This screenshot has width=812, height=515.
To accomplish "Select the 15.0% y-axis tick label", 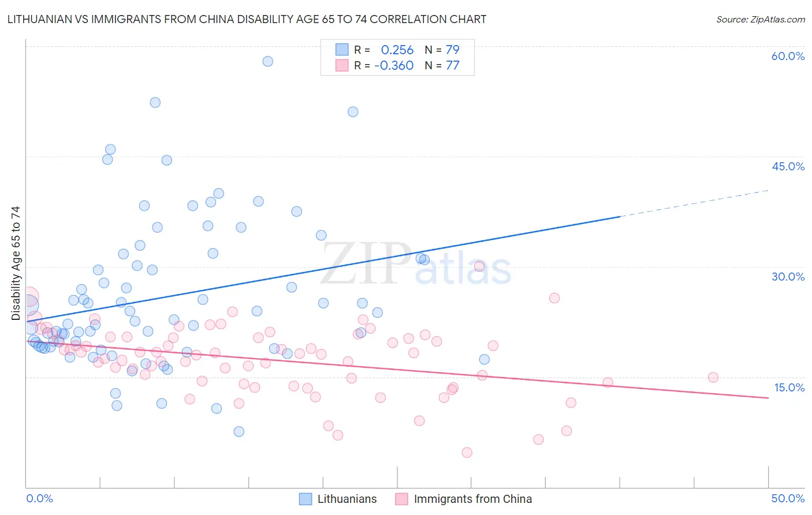I will pos(789,387).
